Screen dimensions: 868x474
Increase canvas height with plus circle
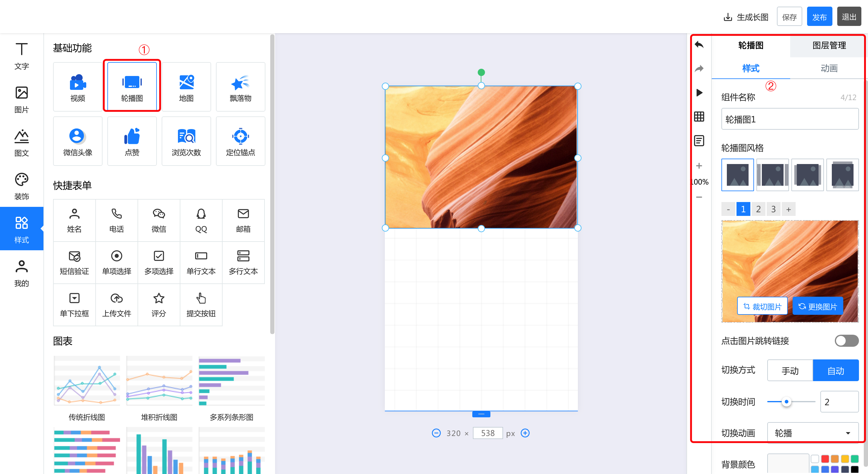525,433
